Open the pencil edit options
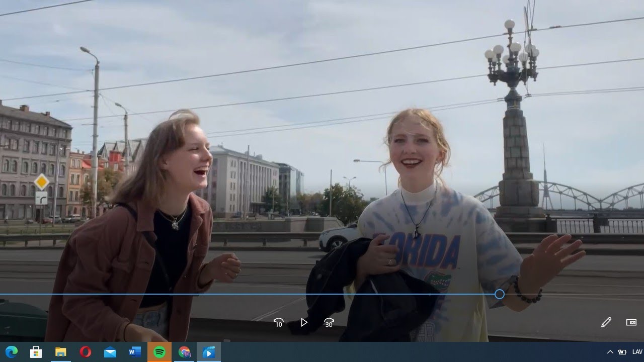Viewport: 644px width, 362px height. pos(606,322)
